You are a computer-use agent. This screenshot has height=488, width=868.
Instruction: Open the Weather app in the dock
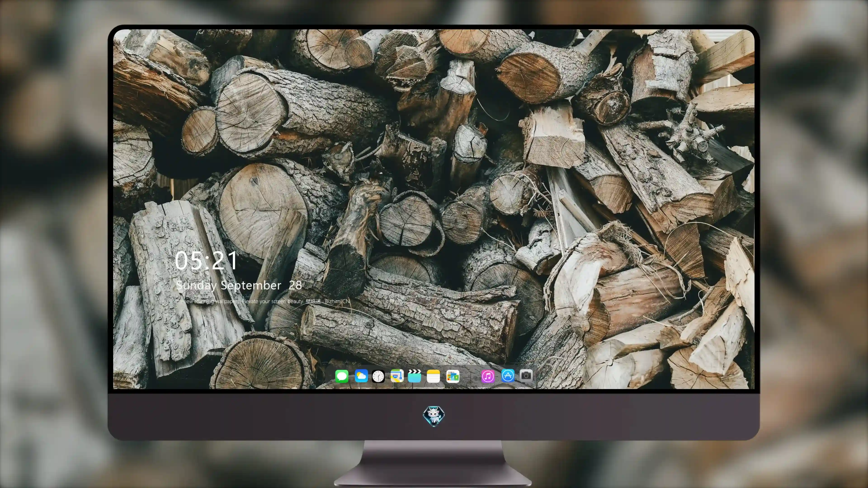click(x=361, y=376)
